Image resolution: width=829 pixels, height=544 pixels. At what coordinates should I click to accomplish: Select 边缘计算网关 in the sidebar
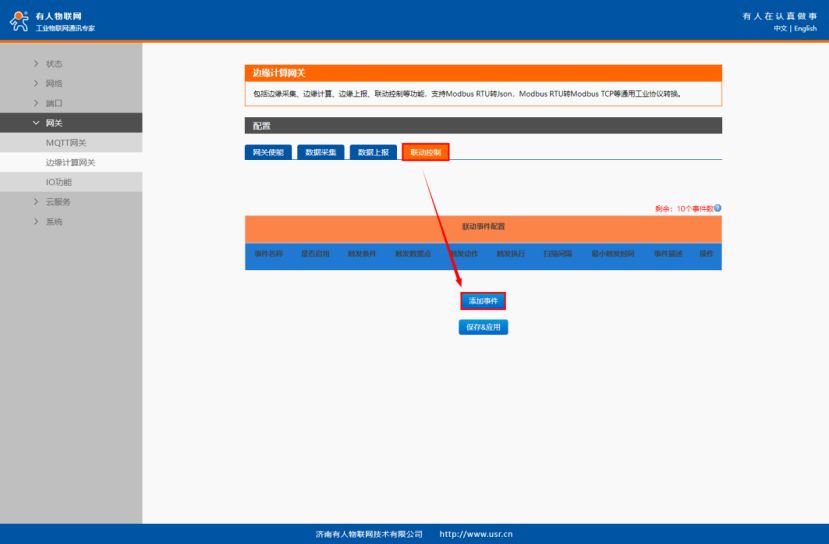tap(71, 162)
